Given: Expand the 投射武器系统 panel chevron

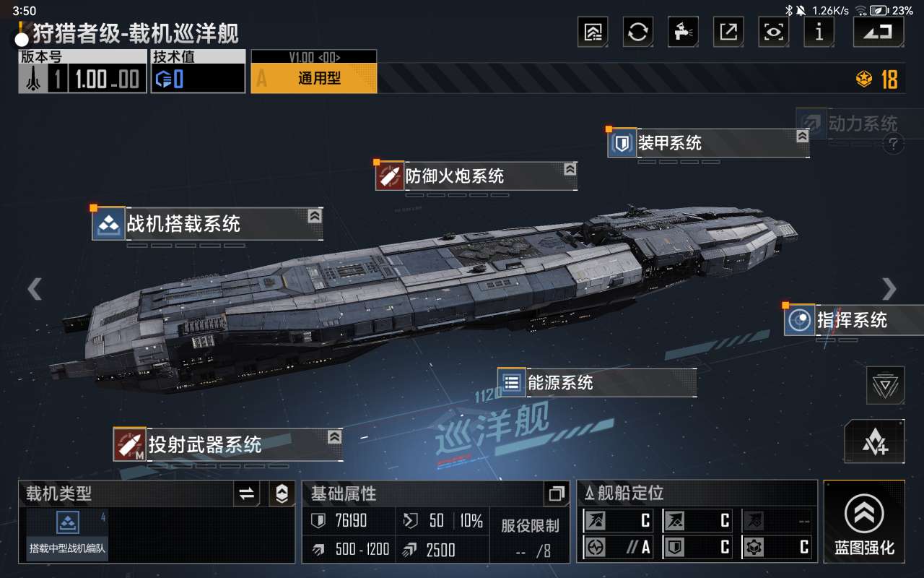Looking at the screenshot, I should tap(334, 436).
